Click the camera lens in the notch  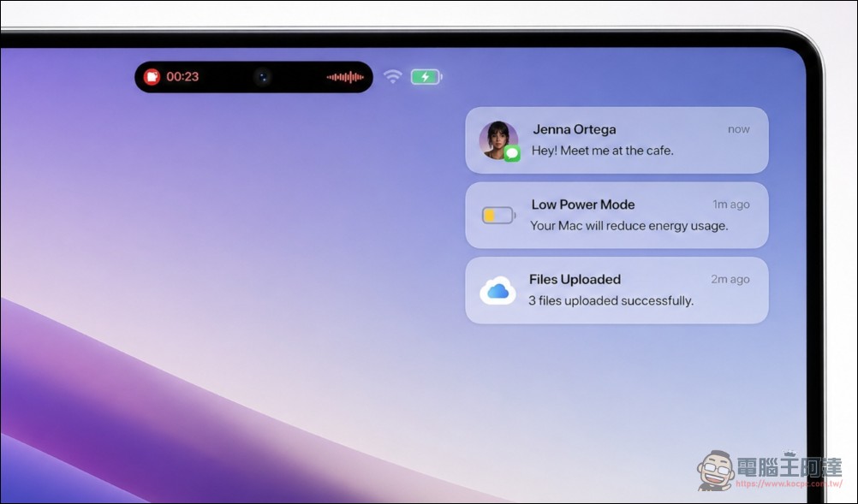(x=263, y=77)
